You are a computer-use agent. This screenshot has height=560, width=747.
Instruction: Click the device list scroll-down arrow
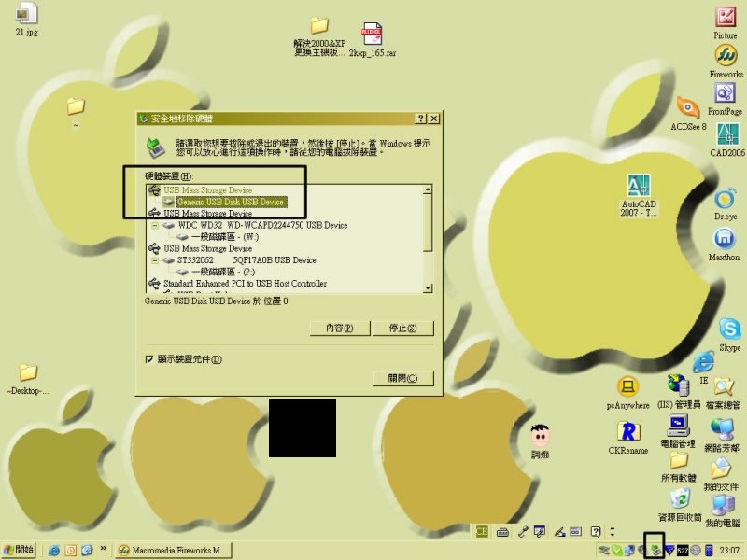[x=428, y=287]
